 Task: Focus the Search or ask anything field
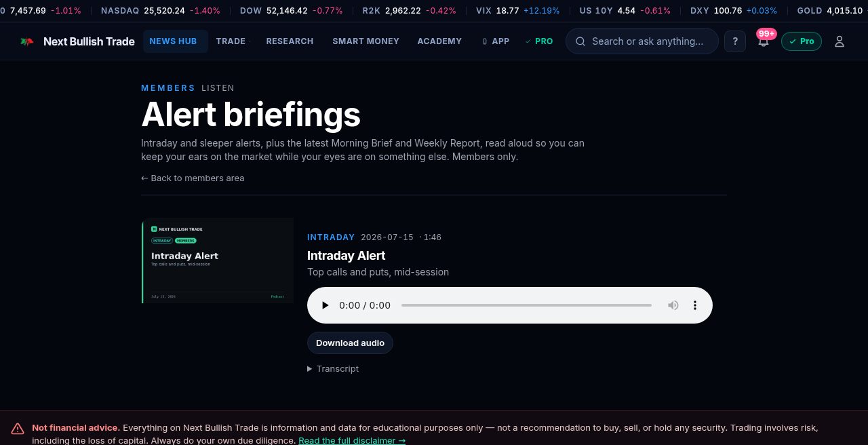coord(642,41)
